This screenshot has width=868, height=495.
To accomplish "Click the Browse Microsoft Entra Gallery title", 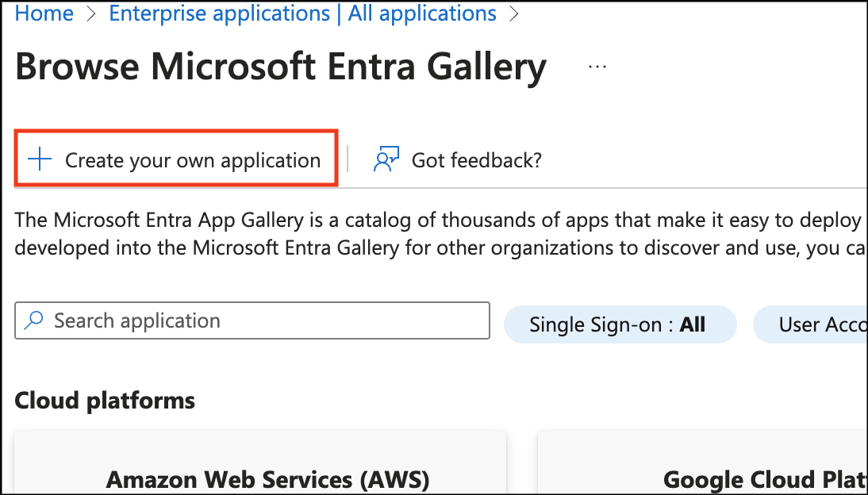I will click(281, 67).
